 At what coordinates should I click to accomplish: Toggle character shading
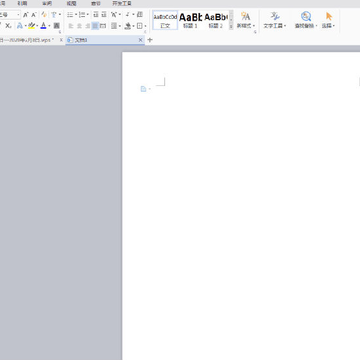(x=57, y=26)
